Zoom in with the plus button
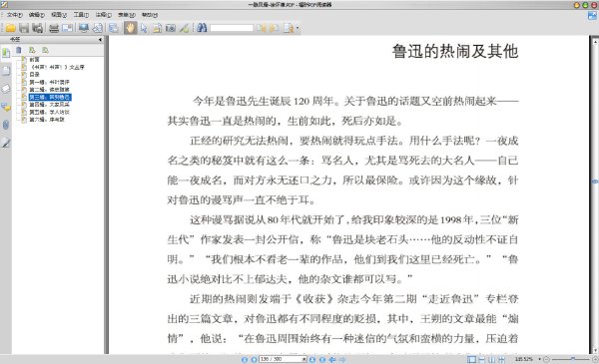 point(595,359)
